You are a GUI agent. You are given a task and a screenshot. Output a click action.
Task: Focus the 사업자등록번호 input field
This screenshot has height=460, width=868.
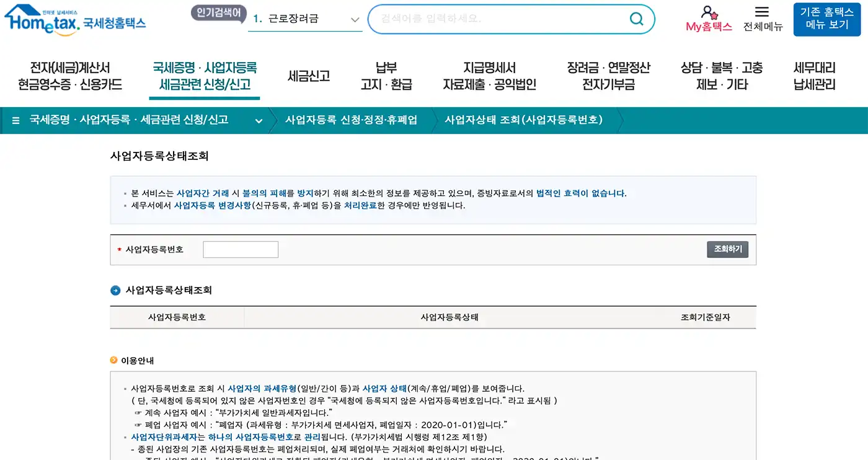point(241,249)
